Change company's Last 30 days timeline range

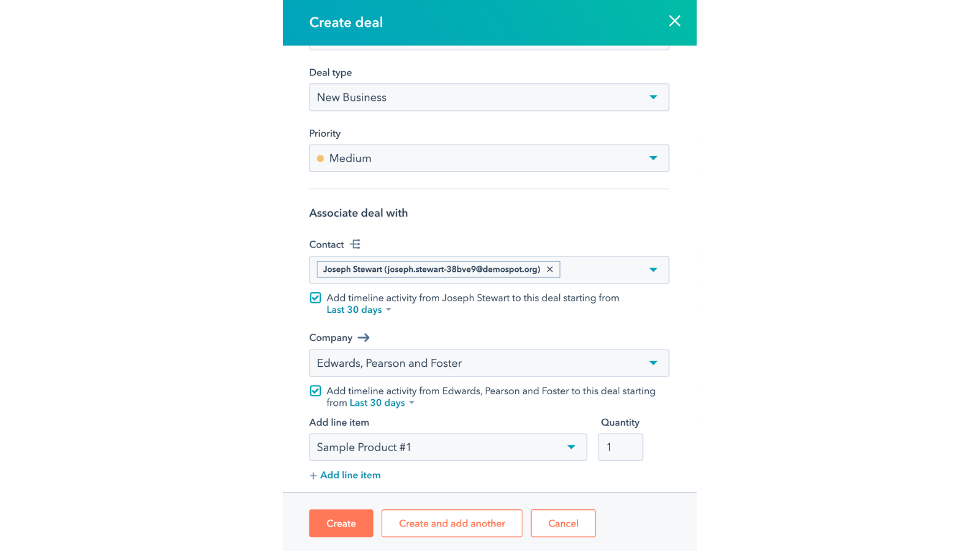(x=382, y=403)
